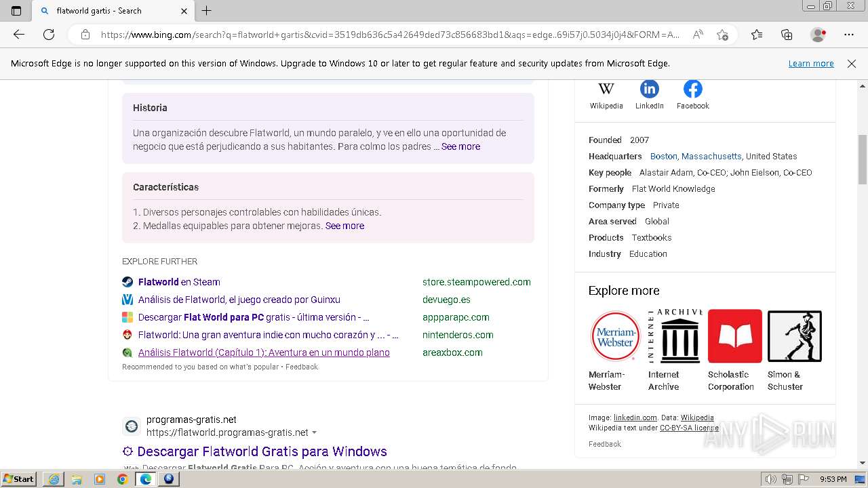Screen dimensions: 868x488
Task: Select the flatworld gartis browser tab
Action: coord(112,11)
